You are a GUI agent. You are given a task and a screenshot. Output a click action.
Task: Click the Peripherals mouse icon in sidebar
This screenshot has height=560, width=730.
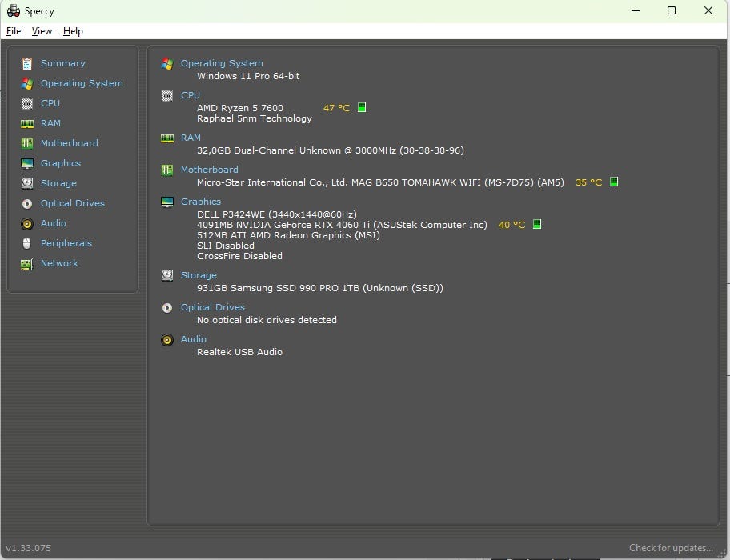(27, 243)
